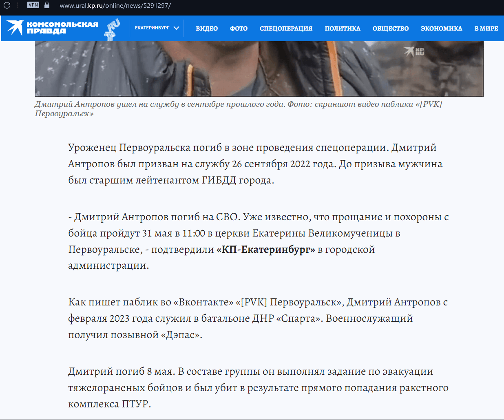Open the ВИДЕО section
Viewport: 504px width, 420px height.
coord(207,29)
